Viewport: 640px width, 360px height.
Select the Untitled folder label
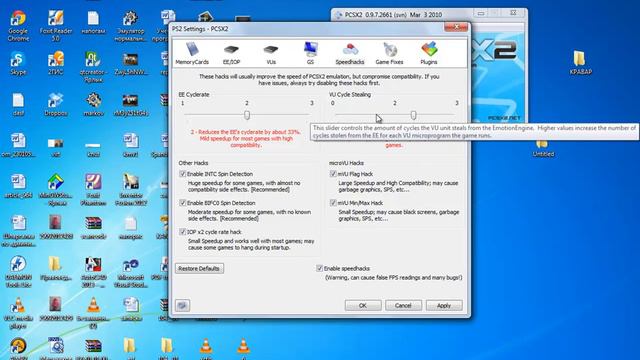click(x=543, y=154)
